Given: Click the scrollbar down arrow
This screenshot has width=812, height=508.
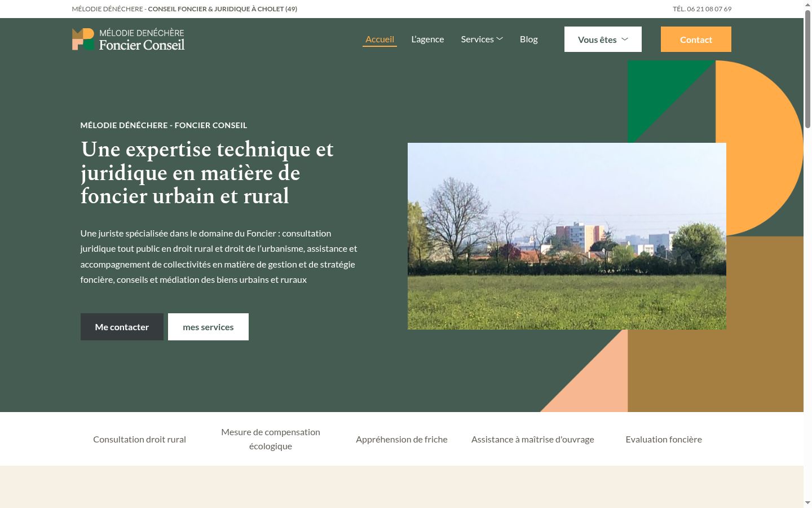Looking at the screenshot, I should 807,503.
